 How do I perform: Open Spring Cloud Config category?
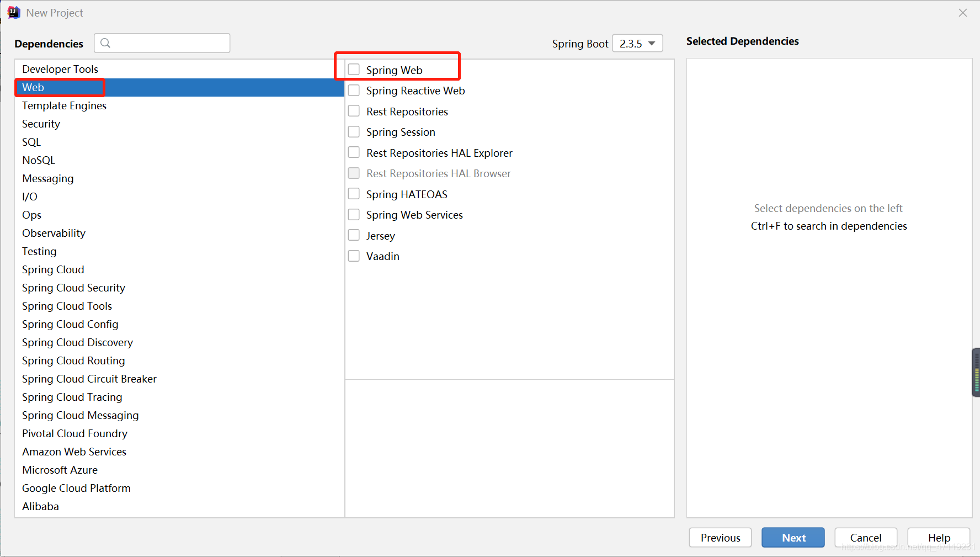(179, 324)
